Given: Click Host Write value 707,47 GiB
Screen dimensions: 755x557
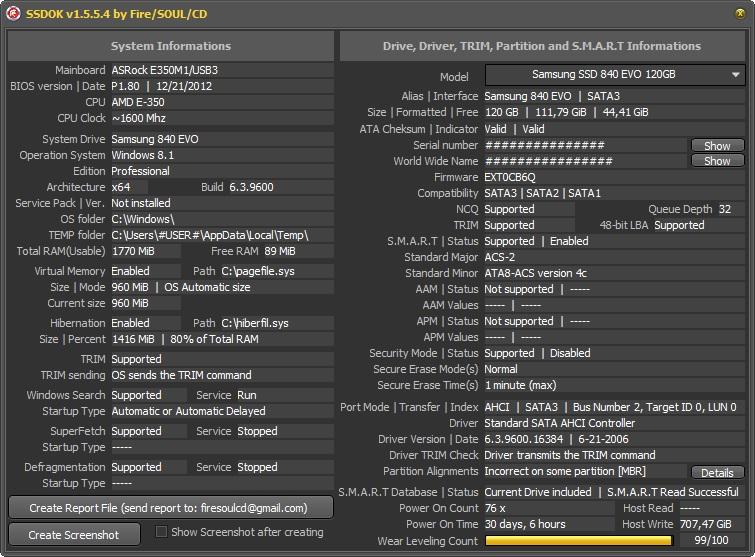Looking at the screenshot, I should coord(705,524).
